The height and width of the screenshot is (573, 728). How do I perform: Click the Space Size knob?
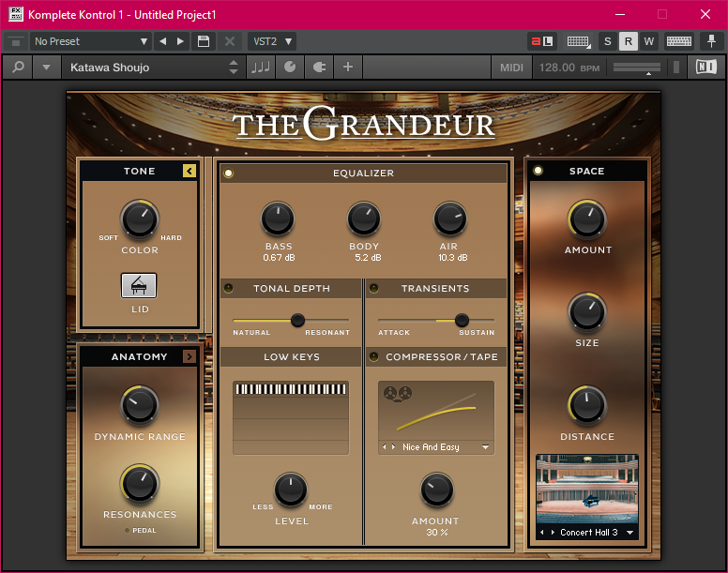[x=587, y=312]
